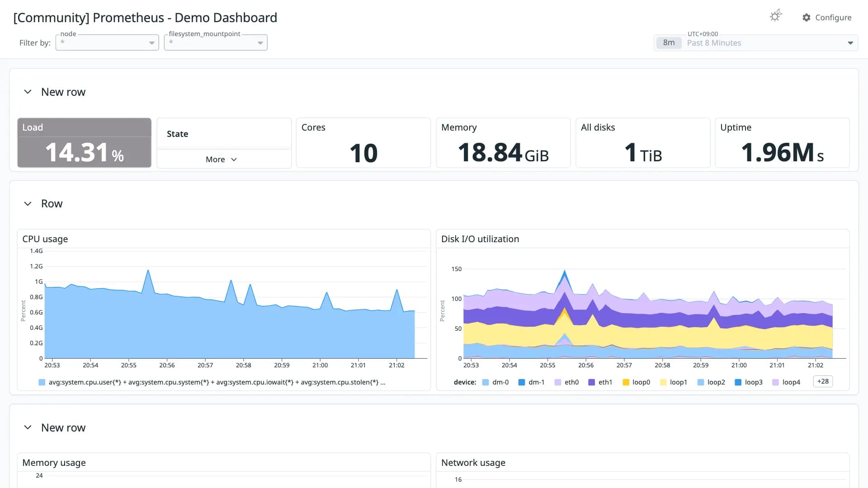Click the Disk I/O peak near 20:55
The height and width of the screenshot is (488, 868).
click(x=564, y=271)
